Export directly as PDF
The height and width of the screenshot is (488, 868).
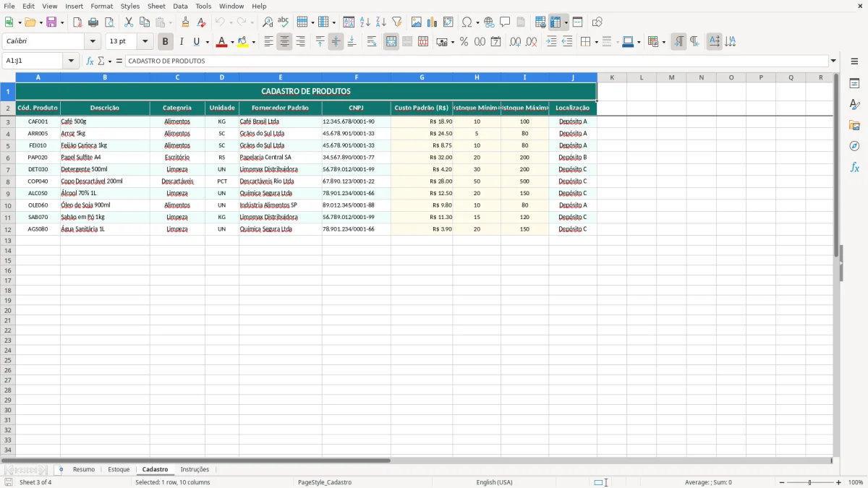pos(77,22)
